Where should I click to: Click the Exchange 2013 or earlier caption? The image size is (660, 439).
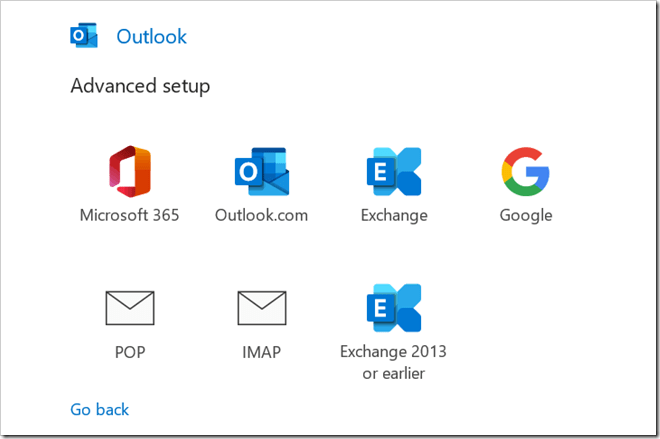(x=393, y=362)
